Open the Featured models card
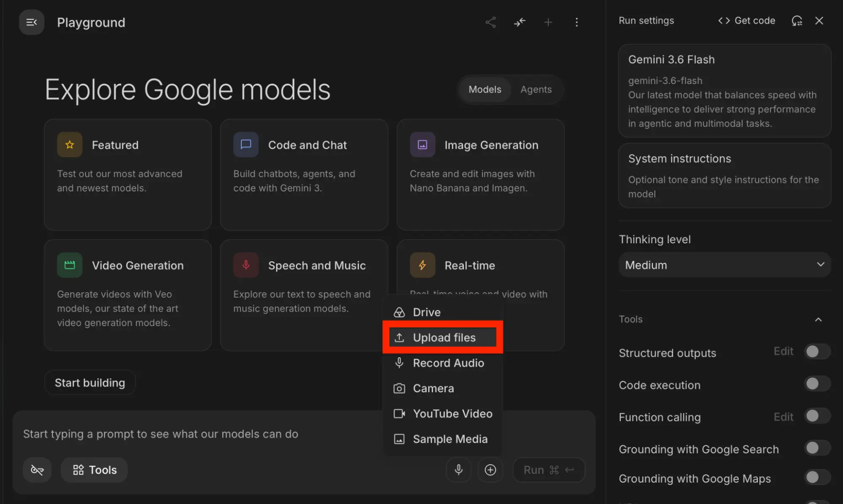This screenshot has height=504, width=843. [x=128, y=175]
